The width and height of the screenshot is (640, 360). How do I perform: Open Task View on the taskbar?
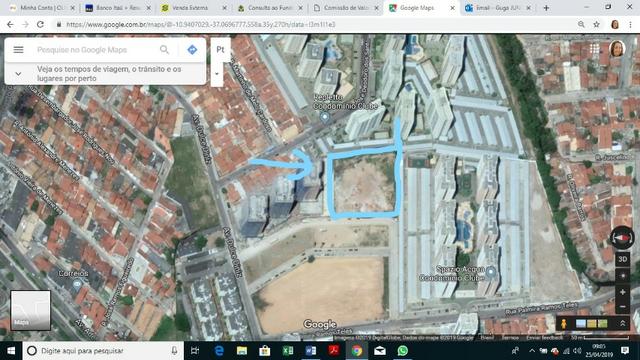pyautogui.click(x=195, y=351)
